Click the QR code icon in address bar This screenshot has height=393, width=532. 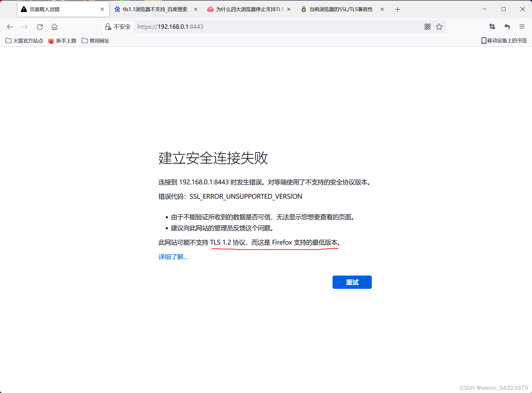coord(427,27)
